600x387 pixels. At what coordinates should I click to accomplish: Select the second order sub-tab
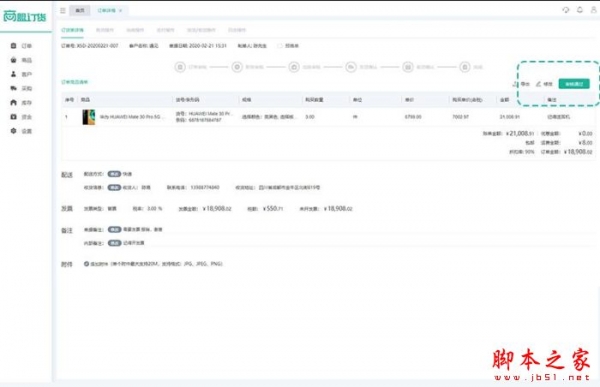(x=104, y=30)
